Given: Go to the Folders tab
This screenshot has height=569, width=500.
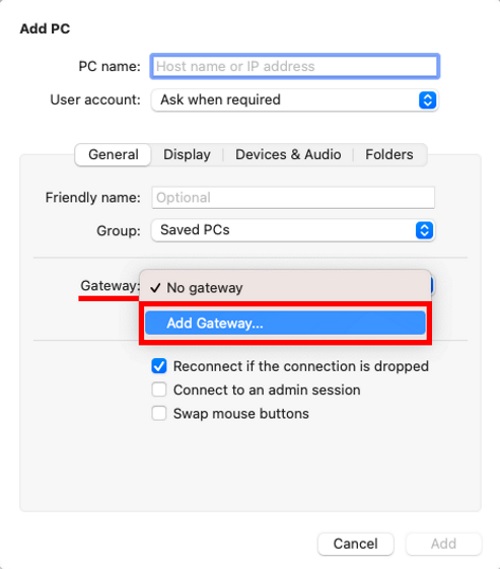Looking at the screenshot, I should (389, 155).
